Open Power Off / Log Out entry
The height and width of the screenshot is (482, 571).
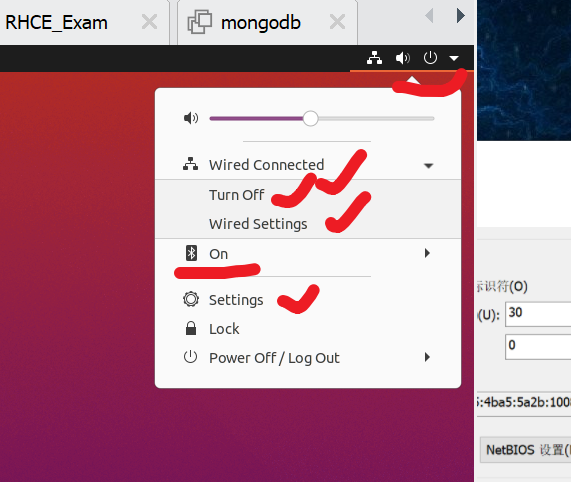(x=274, y=358)
